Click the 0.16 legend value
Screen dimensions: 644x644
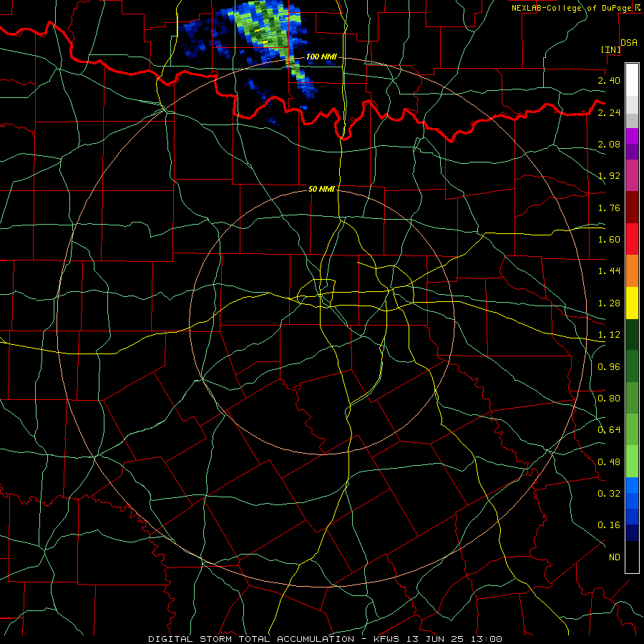tap(609, 525)
